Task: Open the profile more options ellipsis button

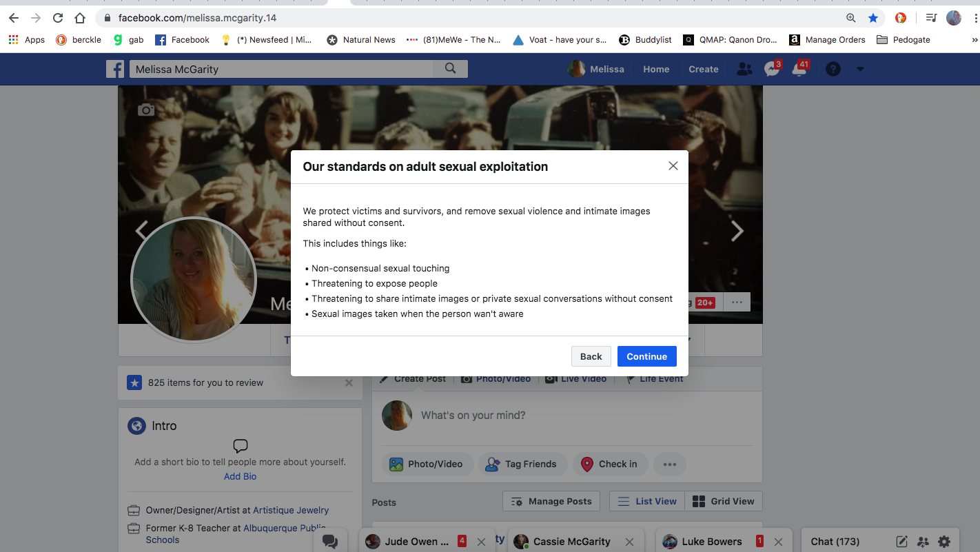Action: [737, 302]
